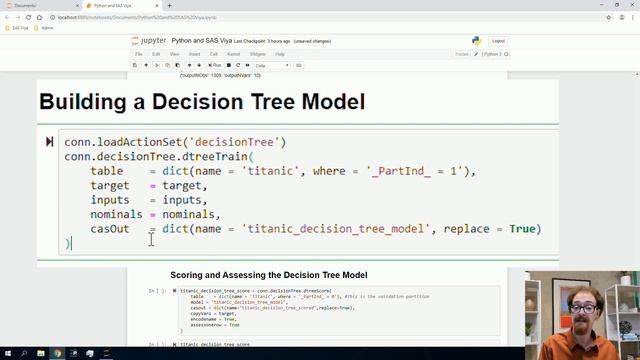Go forward in the browser
Image resolution: width=640 pixels, height=360 pixels.
click(x=18, y=17)
